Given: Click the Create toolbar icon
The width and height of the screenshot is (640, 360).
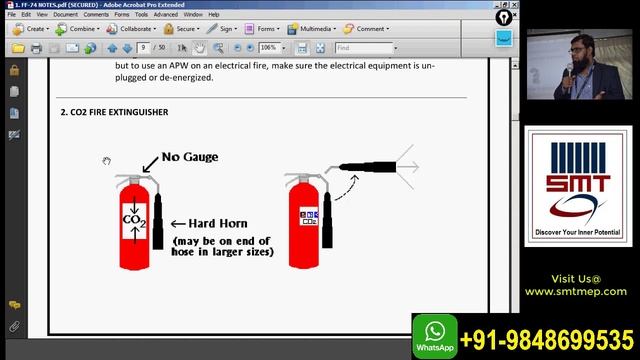Looking at the screenshot, I should [18, 29].
